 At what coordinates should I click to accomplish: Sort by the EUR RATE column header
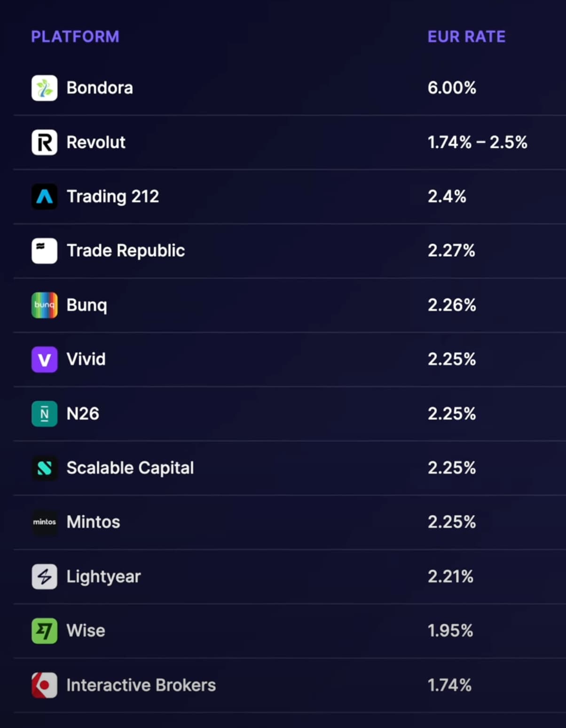click(x=466, y=37)
